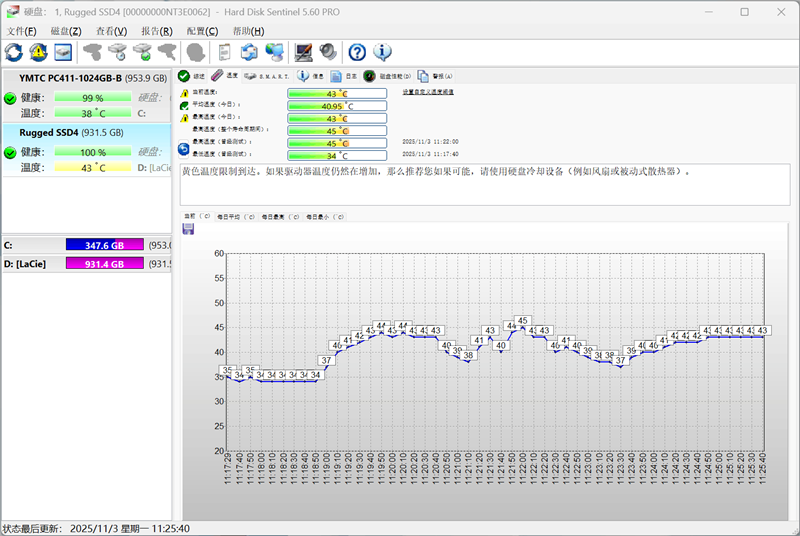Click the 设置自定义温度阈值 link
The image size is (800, 536).
(428, 92)
